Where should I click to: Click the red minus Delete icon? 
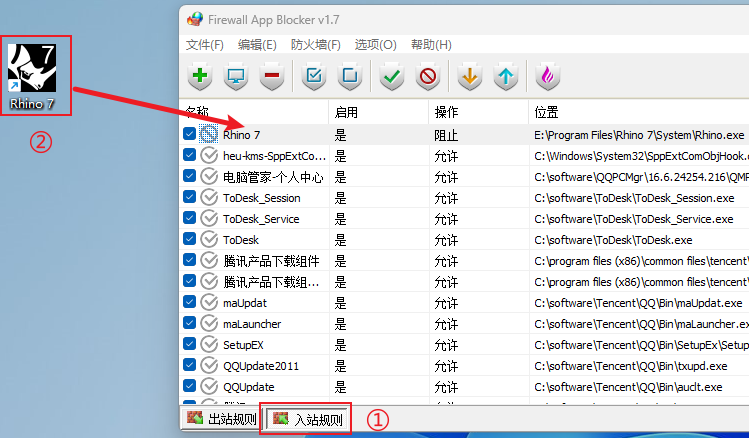[272, 76]
